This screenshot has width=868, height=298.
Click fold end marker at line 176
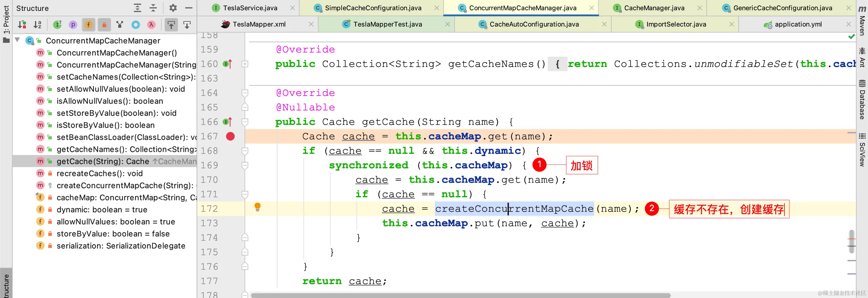click(x=245, y=267)
